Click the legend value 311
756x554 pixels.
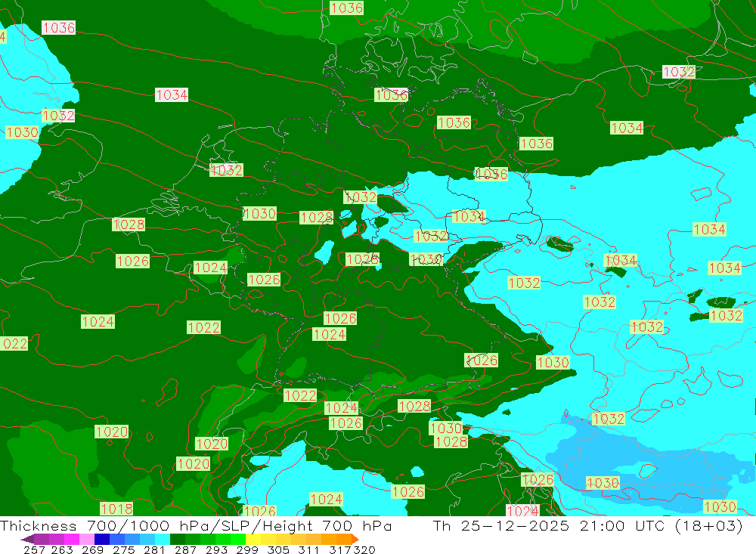[x=308, y=549]
